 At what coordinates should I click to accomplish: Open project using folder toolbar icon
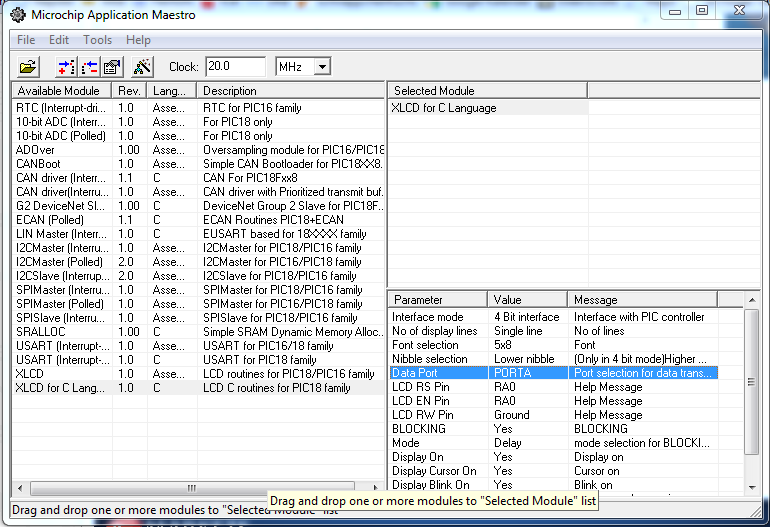[x=28, y=67]
